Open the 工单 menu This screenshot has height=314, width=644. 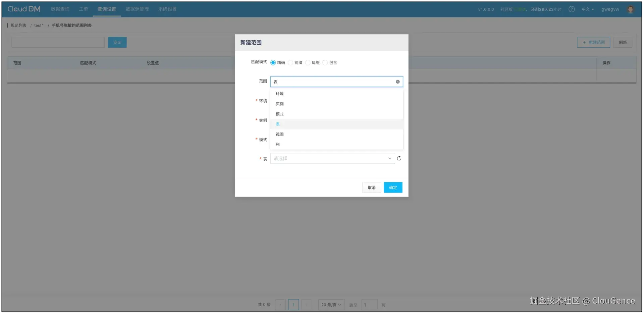tap(84, 9)
